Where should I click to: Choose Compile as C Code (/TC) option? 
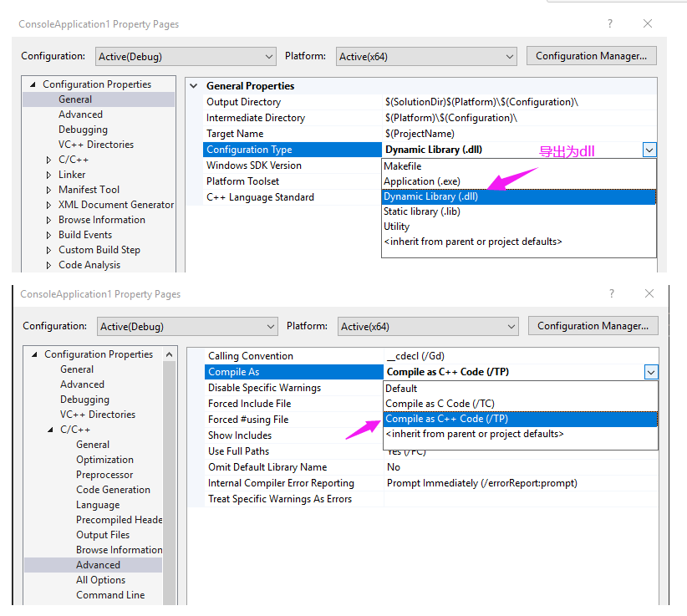tap(440, 404)
